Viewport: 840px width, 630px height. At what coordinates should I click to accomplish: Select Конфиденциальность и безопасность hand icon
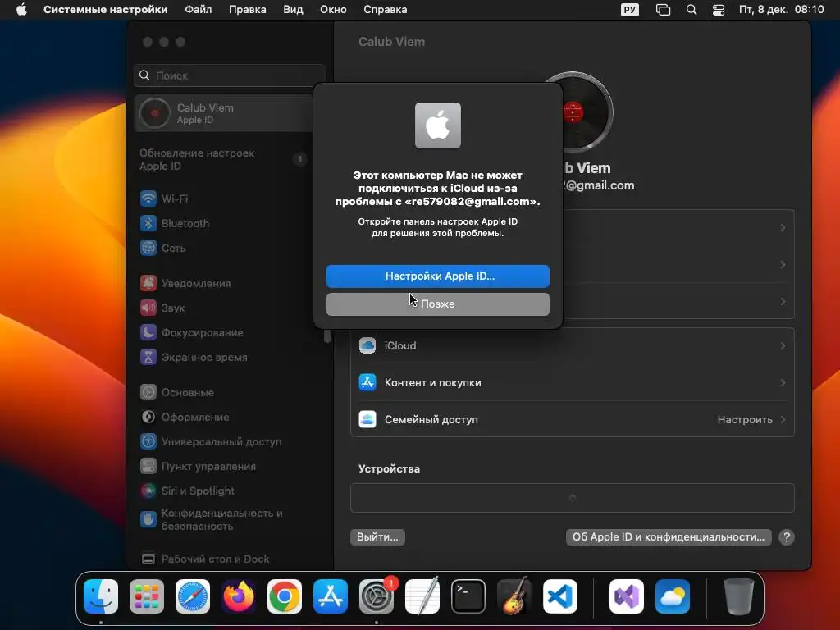click(148, 519)
